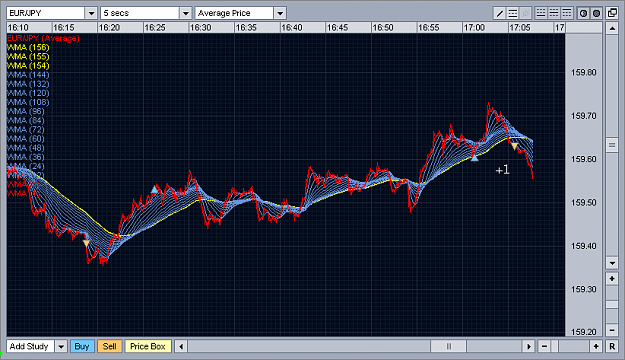The width and height of the screenshot is (625, 360).
Task: Zoom in price axis with plus button
Action: point(612,278)
